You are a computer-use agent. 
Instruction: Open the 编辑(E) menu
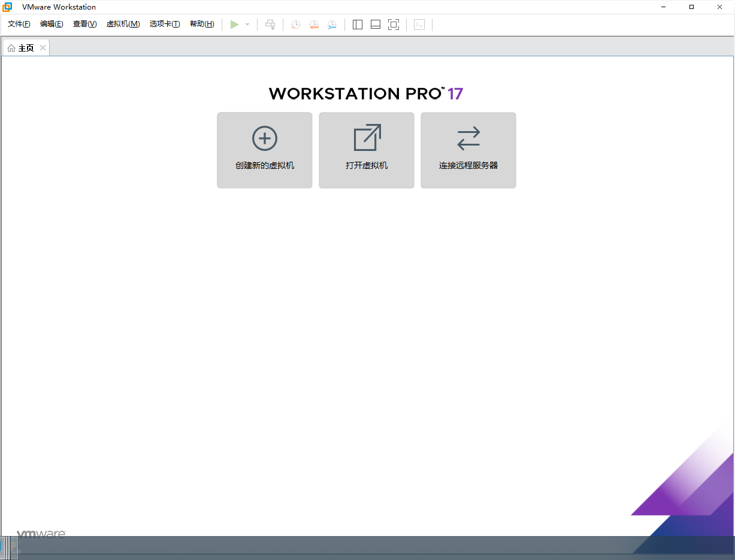tap(52, 24)
